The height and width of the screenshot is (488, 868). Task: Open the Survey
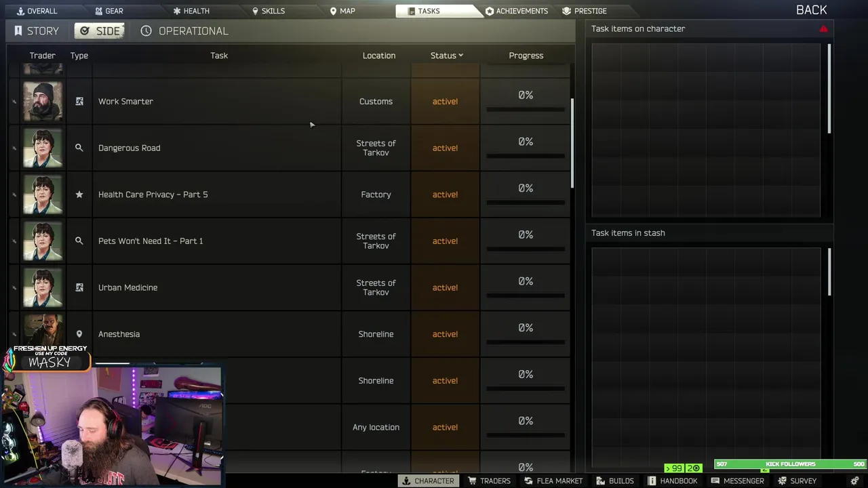(x=797, y=481)
